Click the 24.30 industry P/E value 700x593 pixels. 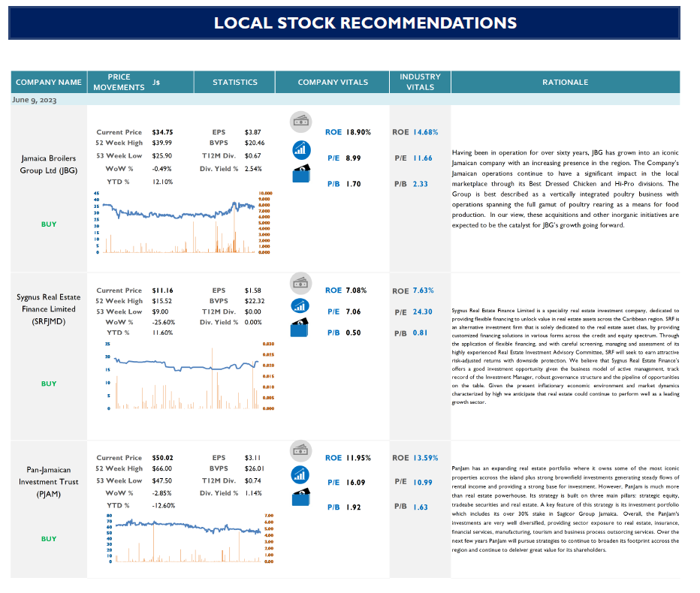422,312
